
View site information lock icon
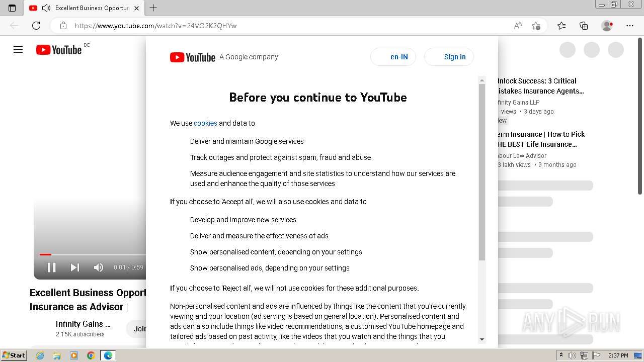63,26
